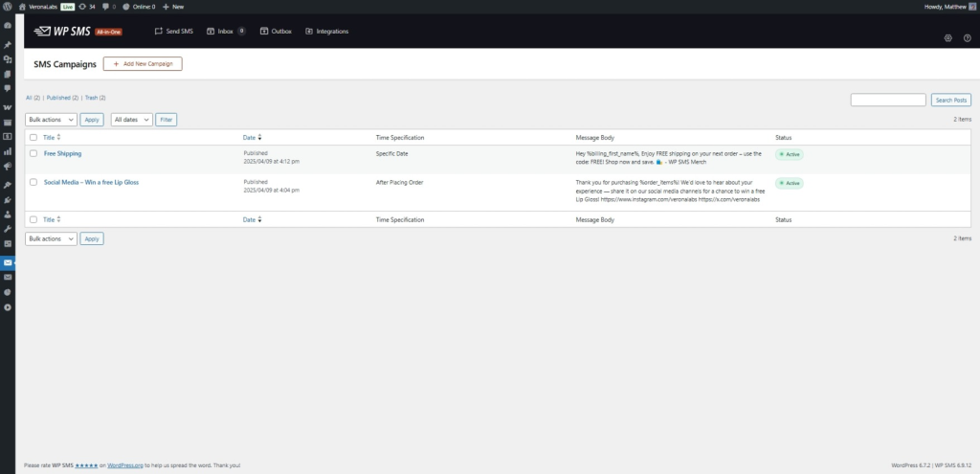Switch to the Outbox tab
Viewport: 980px width, 474px height.
point(276,32)
